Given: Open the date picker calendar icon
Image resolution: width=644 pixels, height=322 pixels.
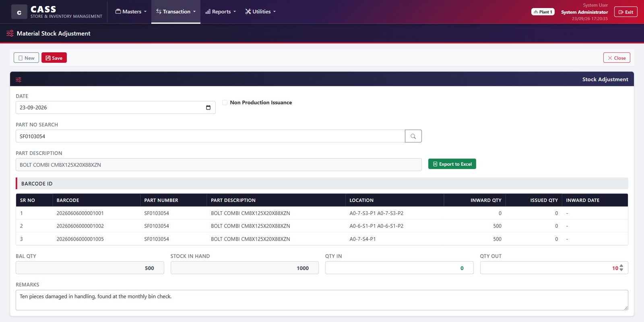Looking at the screenshot, I should [x=208, y=107].
